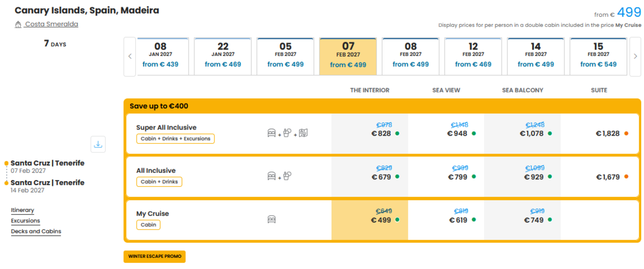
Task: Open the Costa Smeralda ship link
Action: point(51,24)
